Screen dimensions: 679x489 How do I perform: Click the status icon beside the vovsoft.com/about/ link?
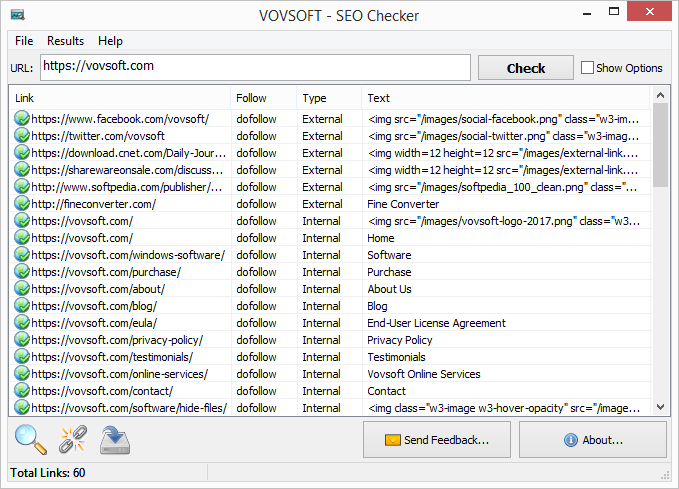[x=22, y=288]
